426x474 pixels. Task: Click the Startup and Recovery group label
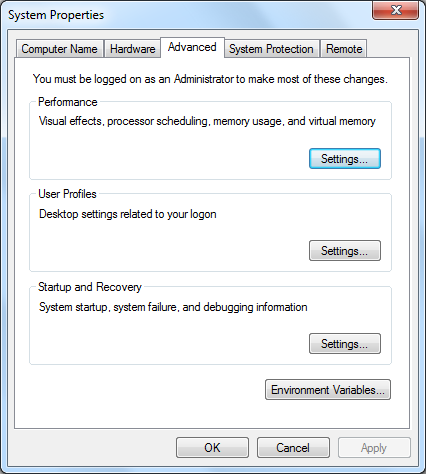[x=90, y=287]
